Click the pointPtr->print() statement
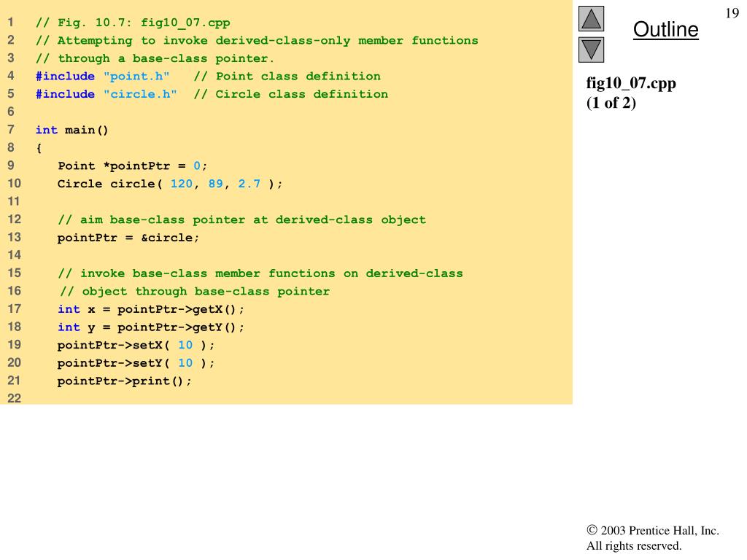 124,381
